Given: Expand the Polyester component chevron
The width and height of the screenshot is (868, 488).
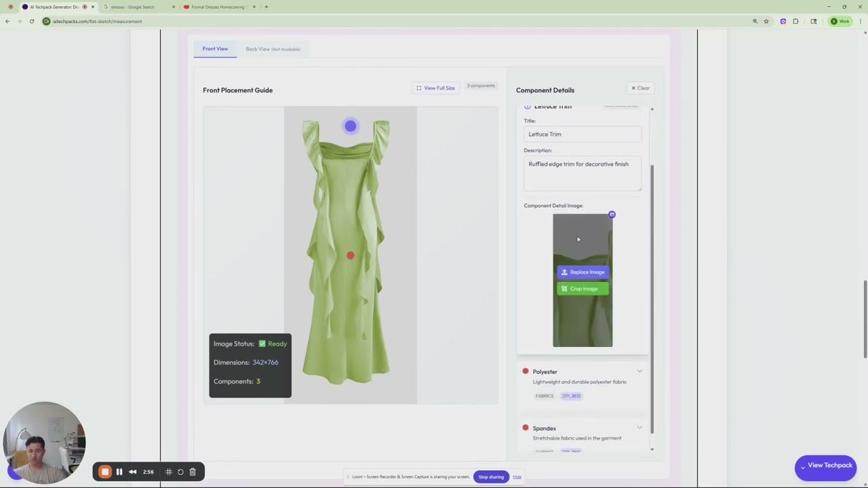Looking at the screenshot, I should [x=639, y=371].
